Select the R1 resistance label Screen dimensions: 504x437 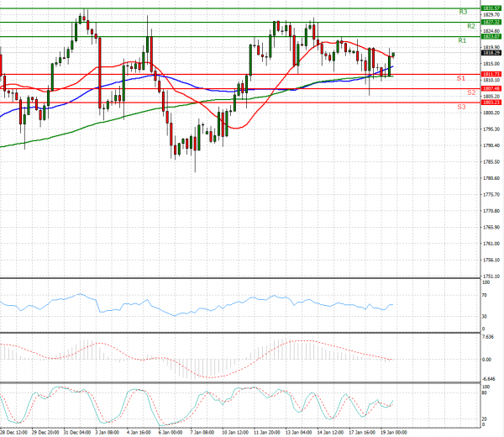click(463, 40)
